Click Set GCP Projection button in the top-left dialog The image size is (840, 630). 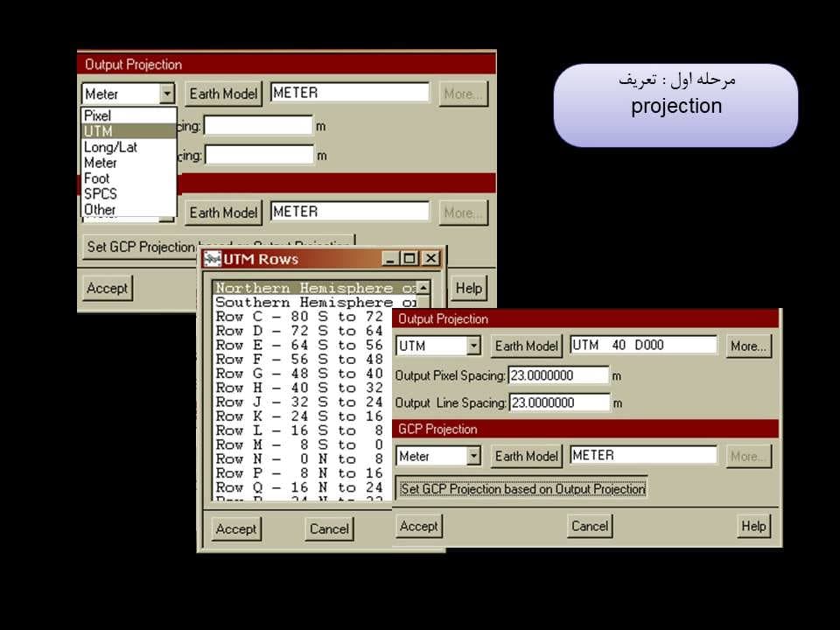point(140,247)
